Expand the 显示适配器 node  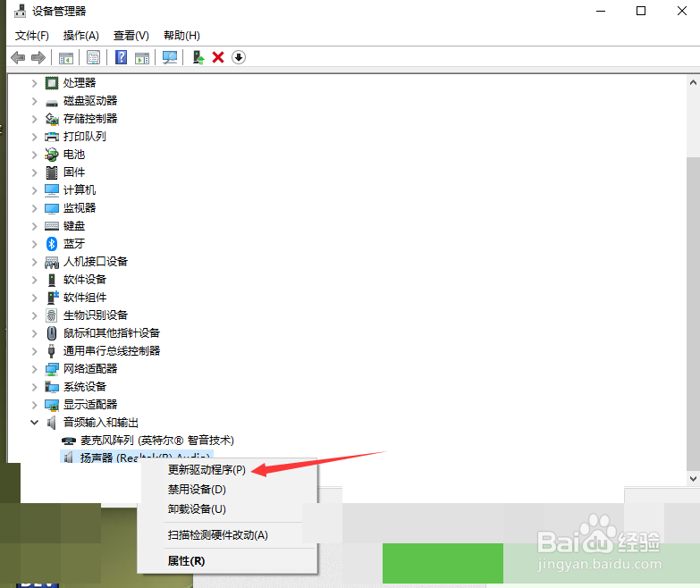(34, 405)
